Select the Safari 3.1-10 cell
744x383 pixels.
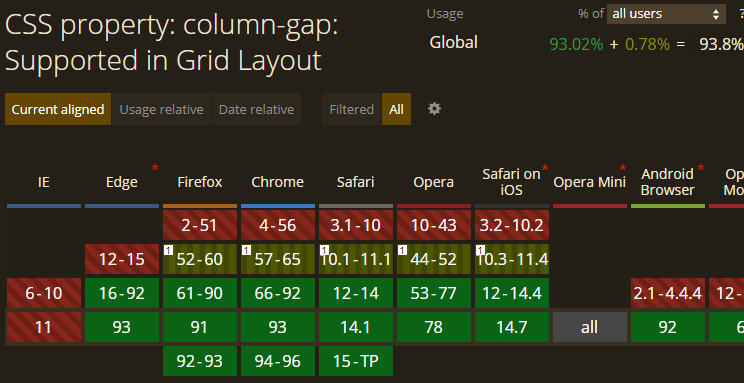356,225
